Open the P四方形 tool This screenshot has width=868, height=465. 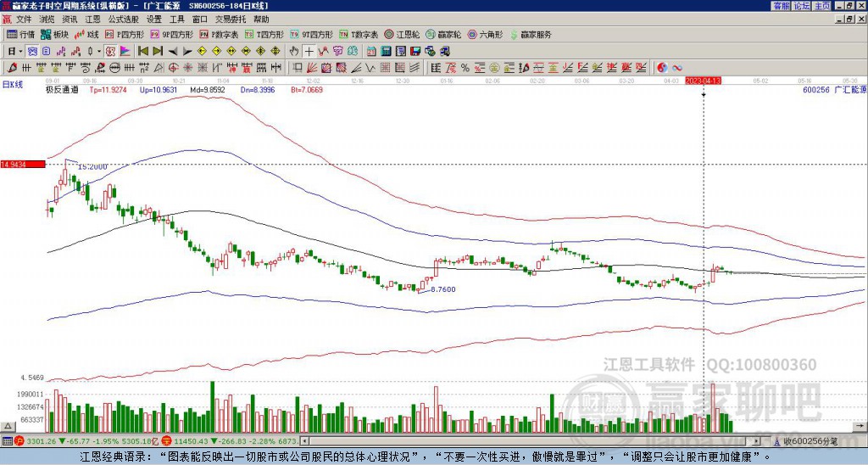click(x=125, y=34)
